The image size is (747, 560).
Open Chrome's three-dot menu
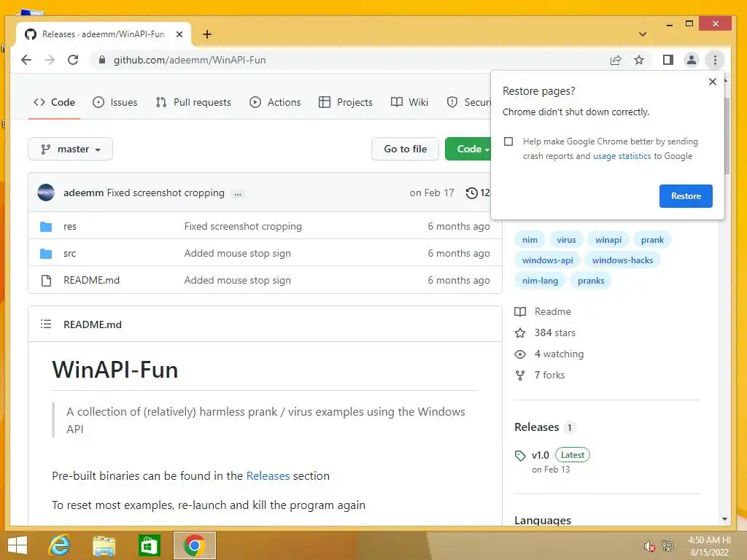coord(715,60)
